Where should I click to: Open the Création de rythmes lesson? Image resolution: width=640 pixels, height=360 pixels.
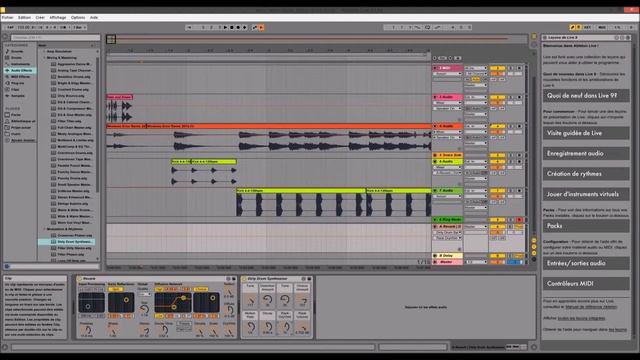(x=586, y=174)
